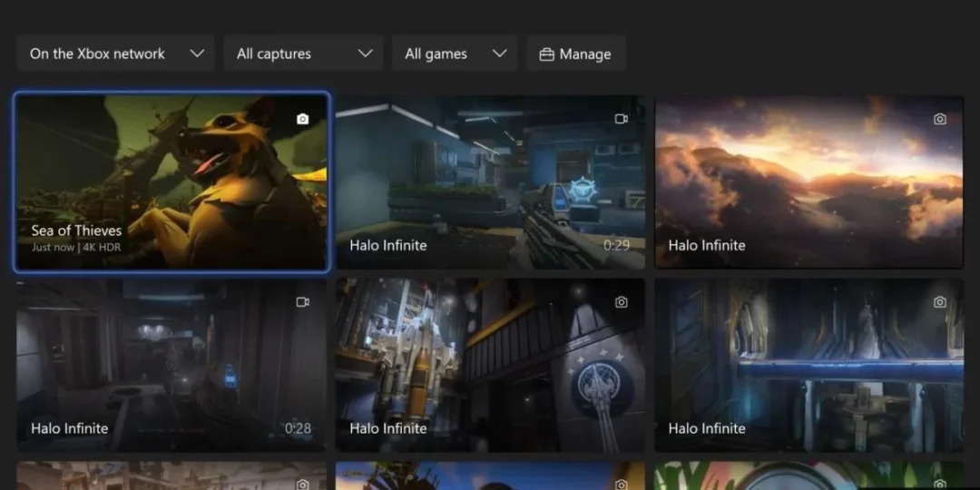Viewport: 980px width, 490px height.
Task: Open the All games filter dropdown
Action: [454, 54]
